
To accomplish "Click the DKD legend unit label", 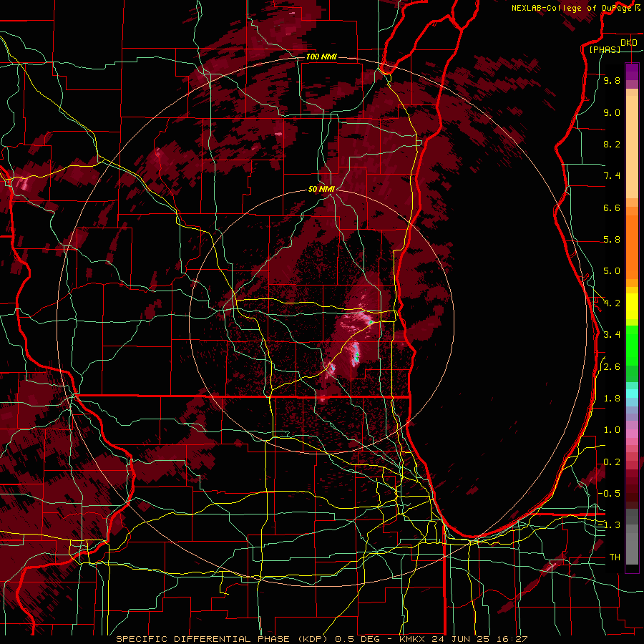I will 629,43.
